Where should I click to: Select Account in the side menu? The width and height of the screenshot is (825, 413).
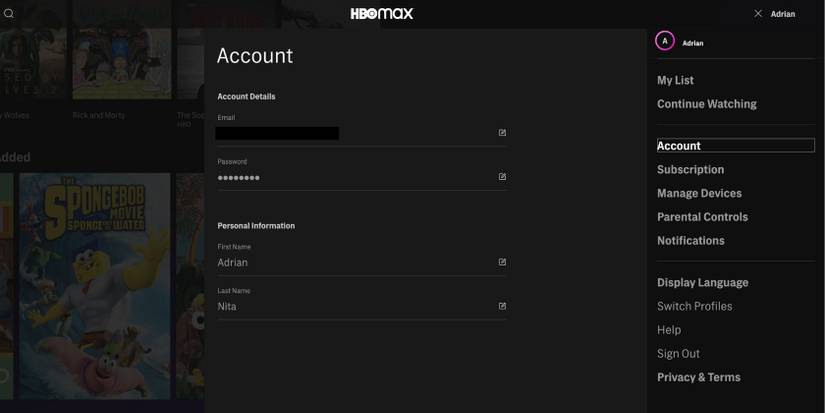(736, 146)
